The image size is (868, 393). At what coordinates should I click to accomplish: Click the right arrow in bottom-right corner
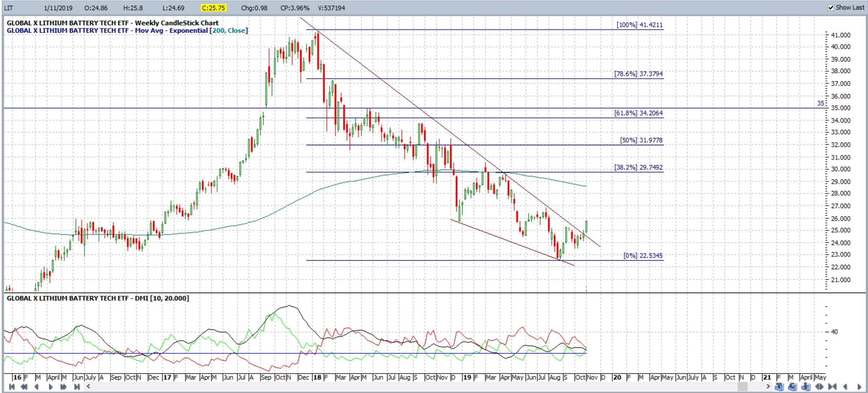[x=859, y=387]
